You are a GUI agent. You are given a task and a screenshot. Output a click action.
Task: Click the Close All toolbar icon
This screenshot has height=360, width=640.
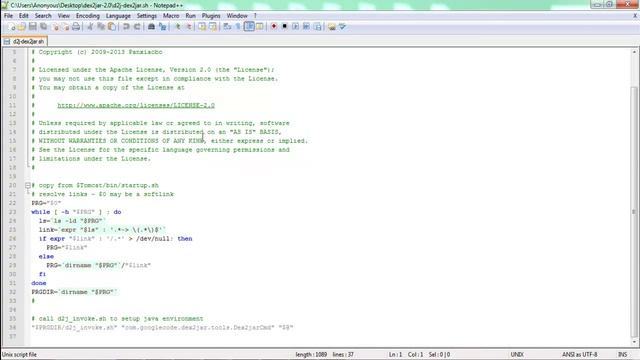point(65,27)
